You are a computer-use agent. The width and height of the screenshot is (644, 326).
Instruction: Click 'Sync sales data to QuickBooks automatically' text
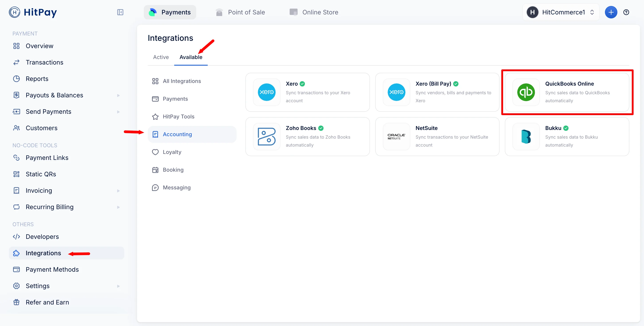point(577,97)
